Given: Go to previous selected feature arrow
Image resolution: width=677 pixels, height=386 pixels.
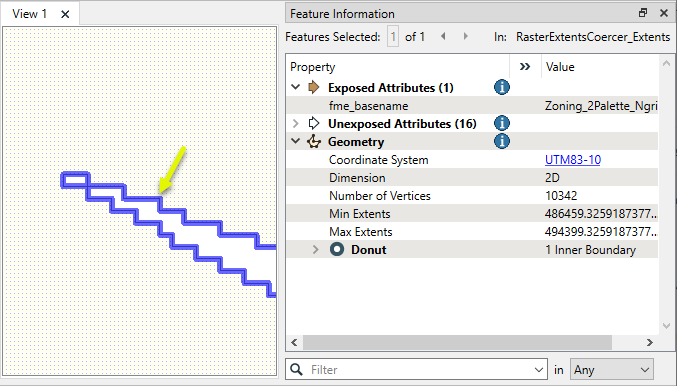Looking at the screenshot, I should 443,36.
